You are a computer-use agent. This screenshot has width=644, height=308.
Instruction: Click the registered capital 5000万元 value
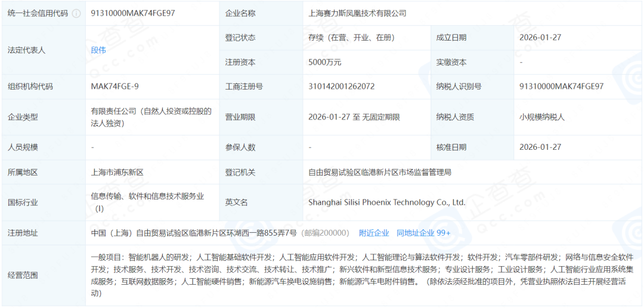point(325,62)
